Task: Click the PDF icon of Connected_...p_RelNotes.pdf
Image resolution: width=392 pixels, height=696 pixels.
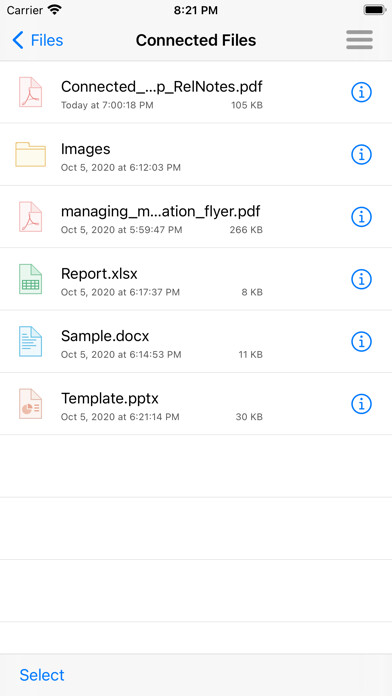Action: 31,92
